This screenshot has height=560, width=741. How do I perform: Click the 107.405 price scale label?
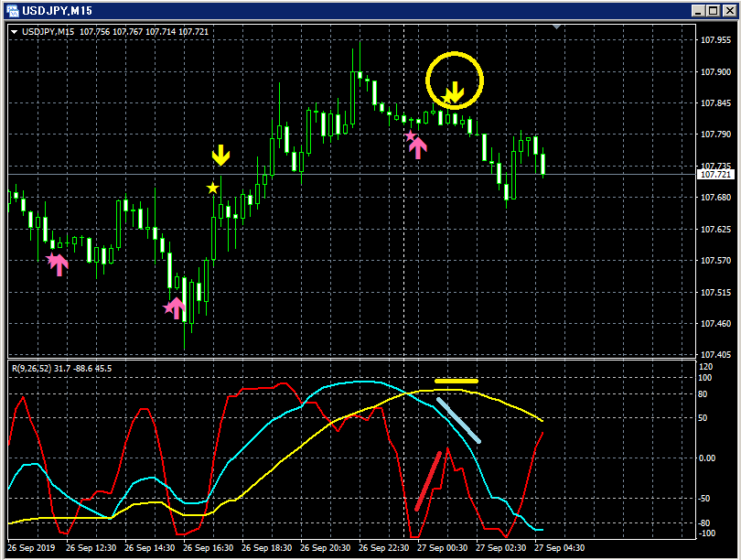tap(715, 354)
